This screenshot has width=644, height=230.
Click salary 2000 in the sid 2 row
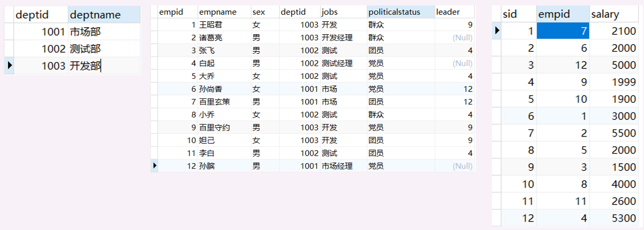[x=614, y=48]
